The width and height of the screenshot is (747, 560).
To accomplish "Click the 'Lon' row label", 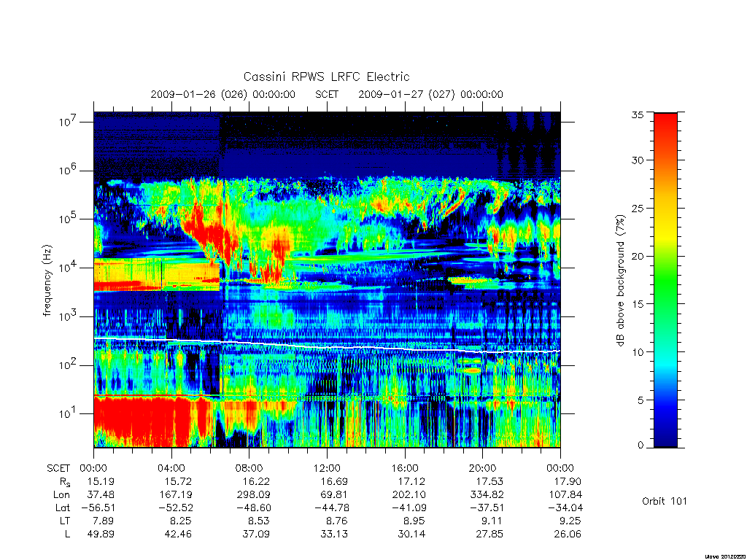I will click(61, 495).
